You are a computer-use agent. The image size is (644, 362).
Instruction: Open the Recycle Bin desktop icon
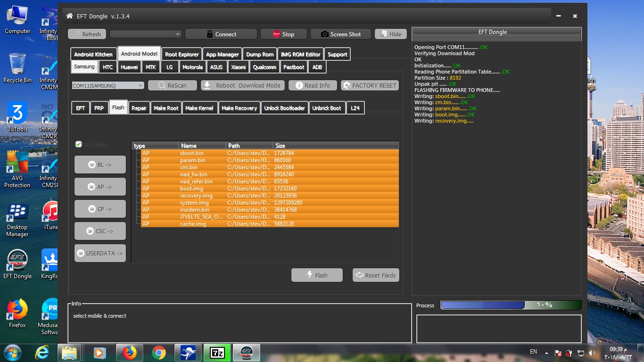tap(17, 68)
